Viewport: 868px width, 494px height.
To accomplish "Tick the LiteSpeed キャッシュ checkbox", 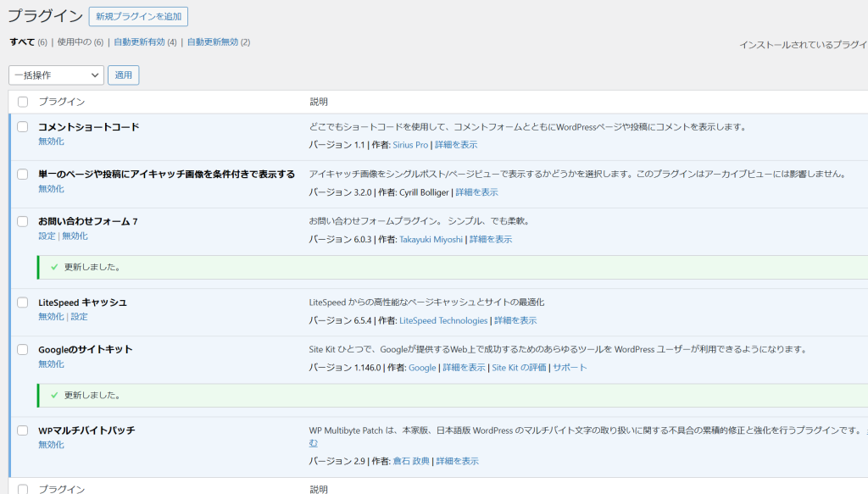I will click(23, 303).
